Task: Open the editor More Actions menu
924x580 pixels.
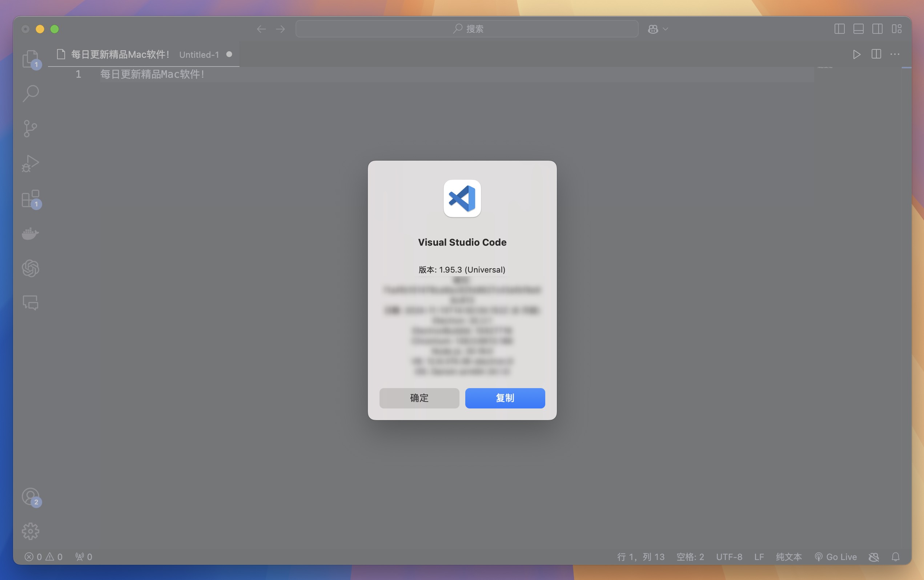Action: (895, 54)
